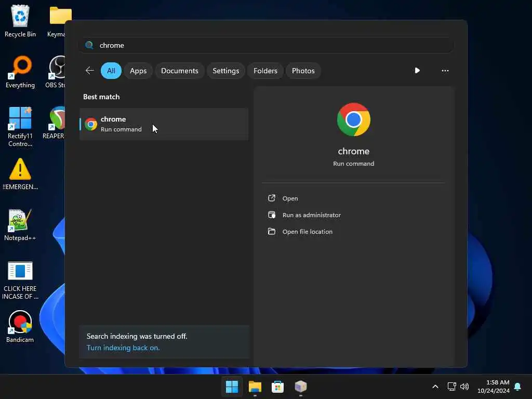Click the network icon in system tray
This screenshot has width=532, height=399.
pyautogui.click(x=451, y=387)
